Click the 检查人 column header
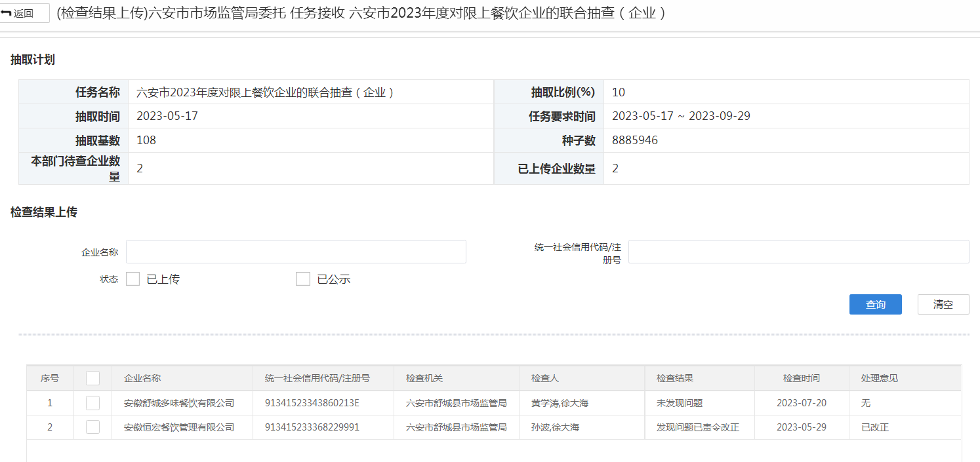This screenshot has width=980, height=462. pos(545,378)
